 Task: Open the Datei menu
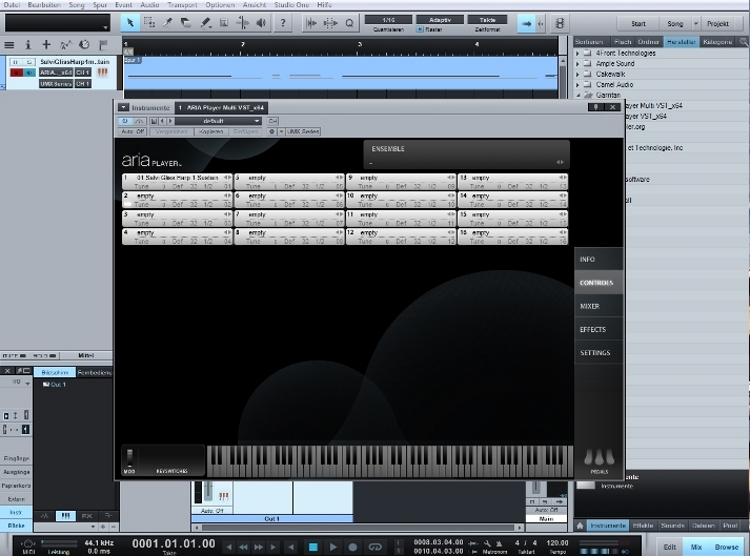point(11,5)
